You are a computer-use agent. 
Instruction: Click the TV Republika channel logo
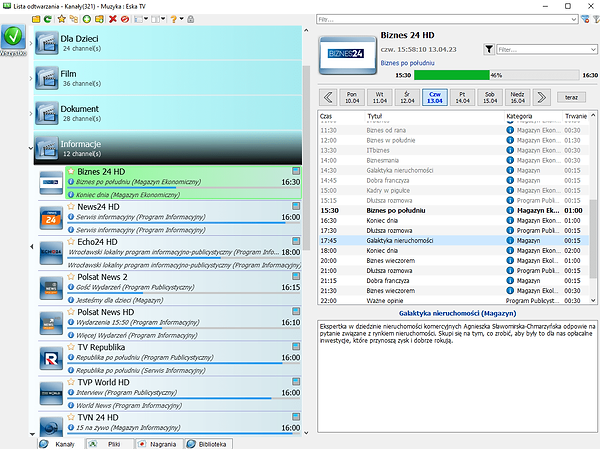pyautogui.click(x=51, y=359)
